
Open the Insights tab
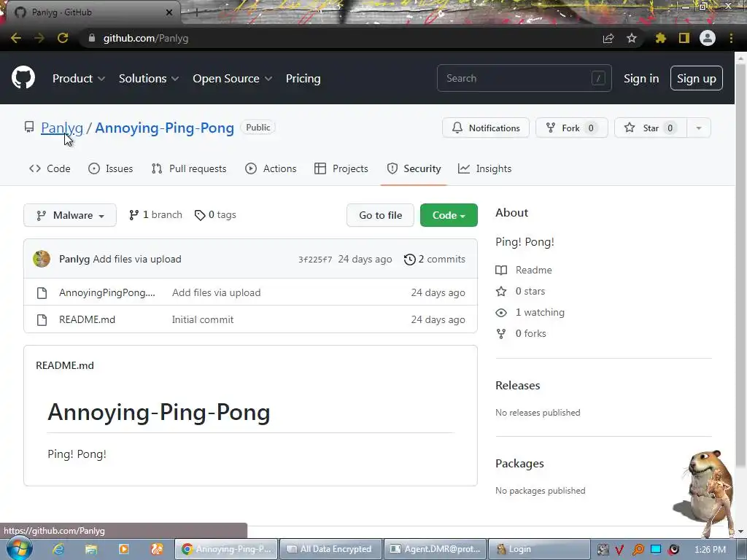tap(484, 168)
